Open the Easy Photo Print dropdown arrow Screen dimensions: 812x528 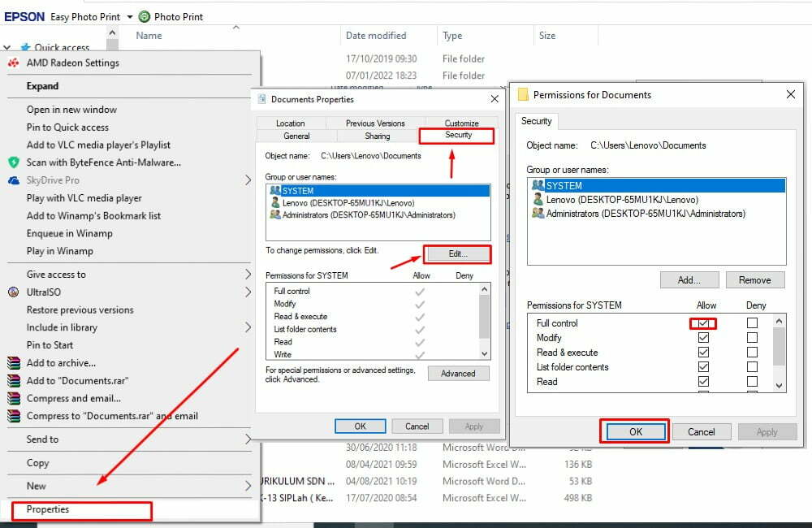[130, 17]
